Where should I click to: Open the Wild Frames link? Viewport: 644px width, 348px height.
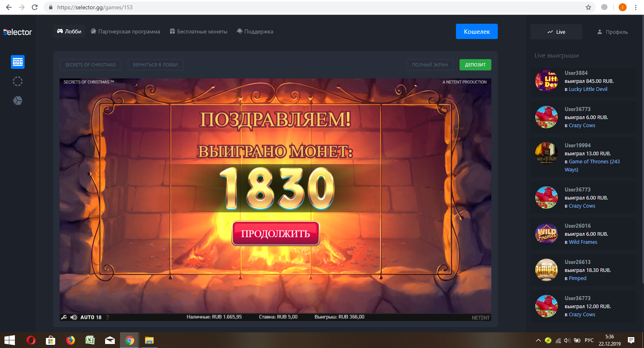(x=583, y=242)
